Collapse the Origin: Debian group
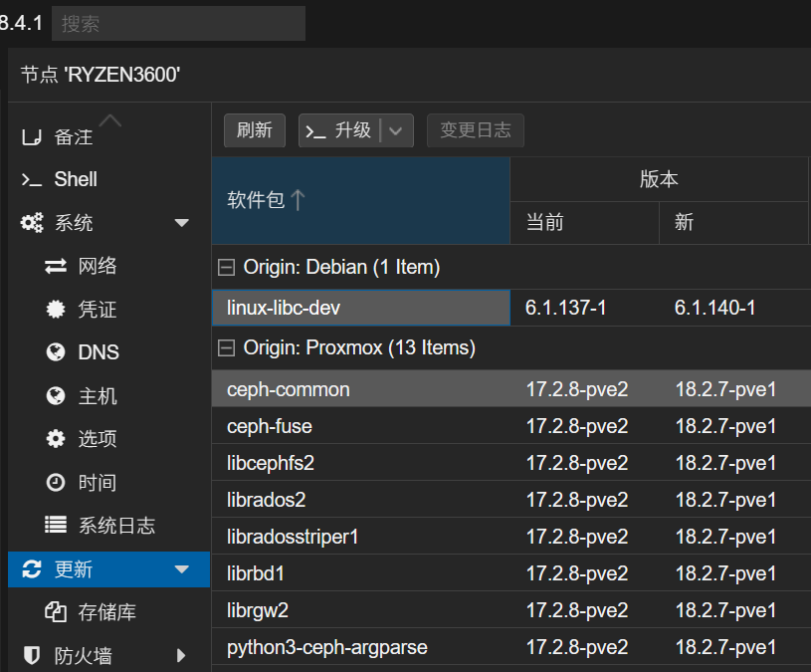The height and width of the screenshot is (672, 811). [226, 268]
